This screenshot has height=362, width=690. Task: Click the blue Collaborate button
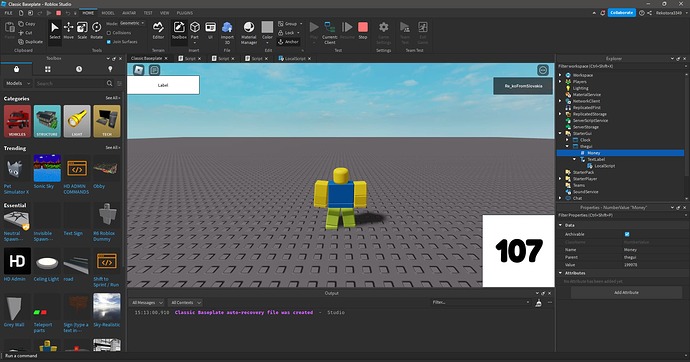click(x=621, y=13)
